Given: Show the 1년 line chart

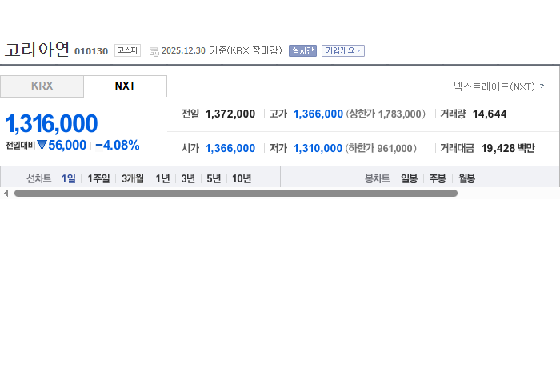Looking at the screenshot, I should tap(162, 178).
